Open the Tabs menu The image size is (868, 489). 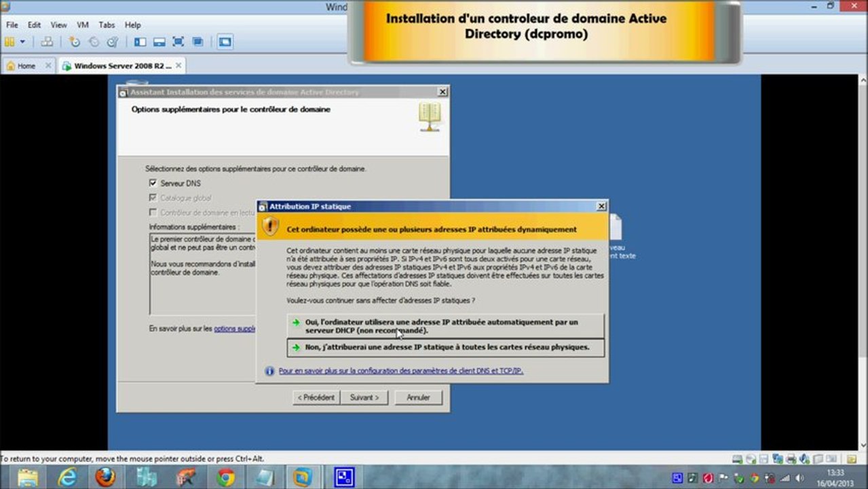[107, 25]
